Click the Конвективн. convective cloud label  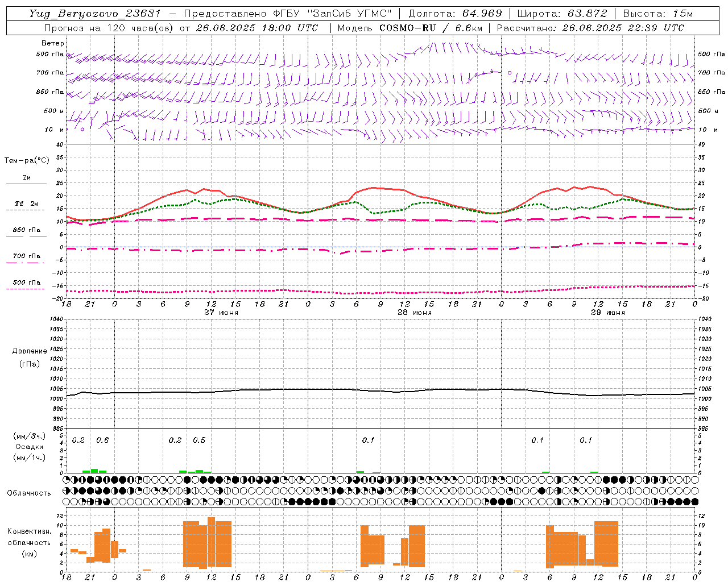29,531
